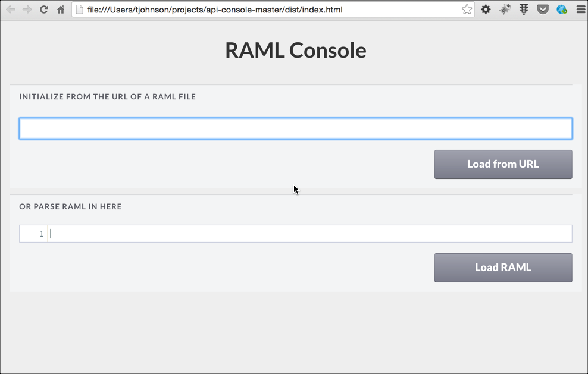
Task: Click the address bar showing index.html
Action: (x=268, y=10)
